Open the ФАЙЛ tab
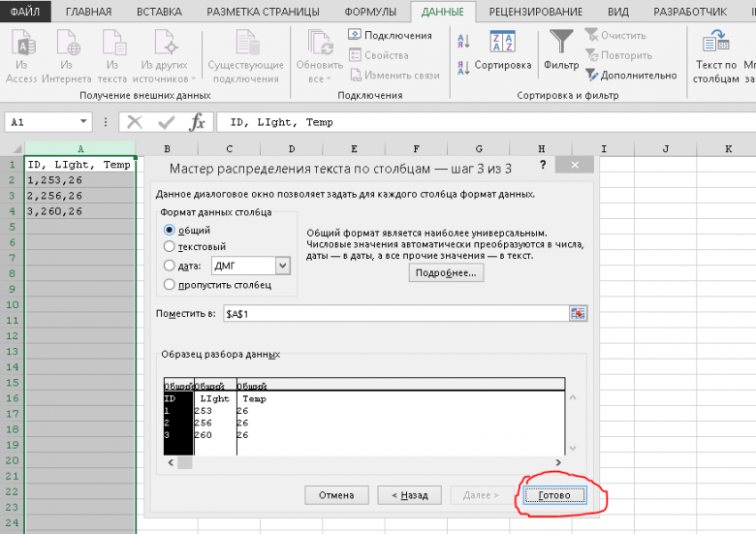This screenshot has width=756, height=534. point(25,12)
